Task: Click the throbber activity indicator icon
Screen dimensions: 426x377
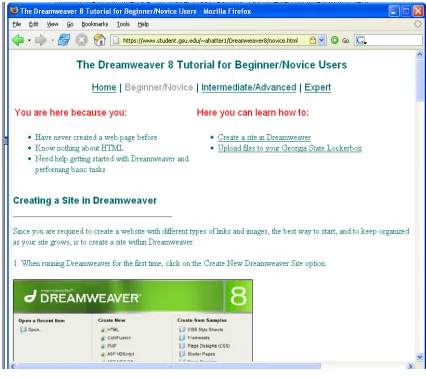Action: pyautogui.click(x=418, y=24)
